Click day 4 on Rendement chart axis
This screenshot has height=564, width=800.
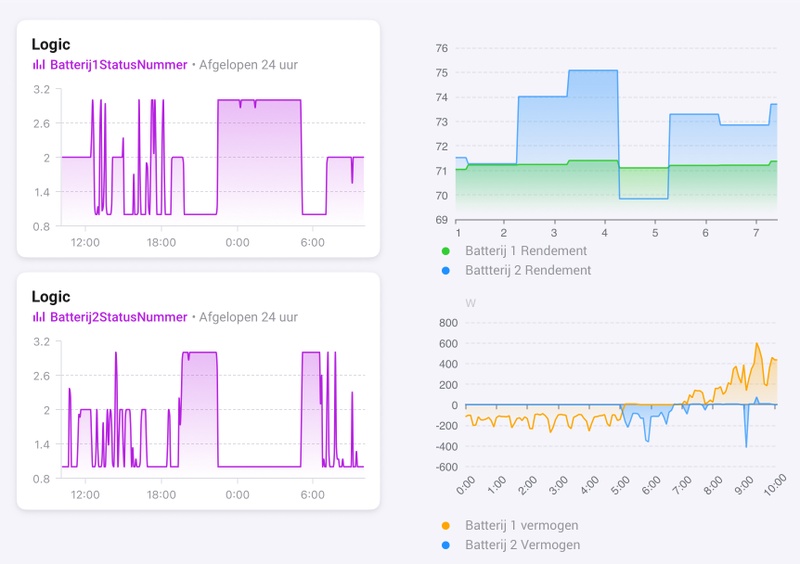click(605, 233)
